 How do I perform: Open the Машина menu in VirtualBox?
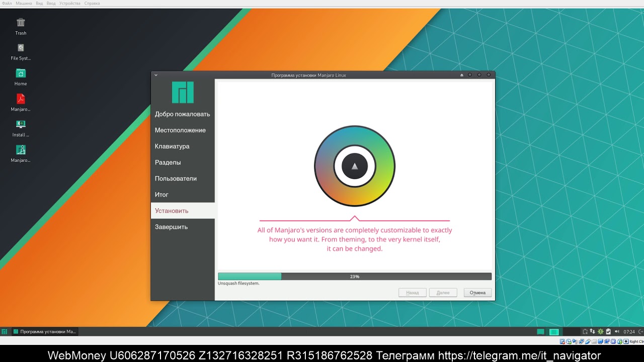click(x=24, y=3)
